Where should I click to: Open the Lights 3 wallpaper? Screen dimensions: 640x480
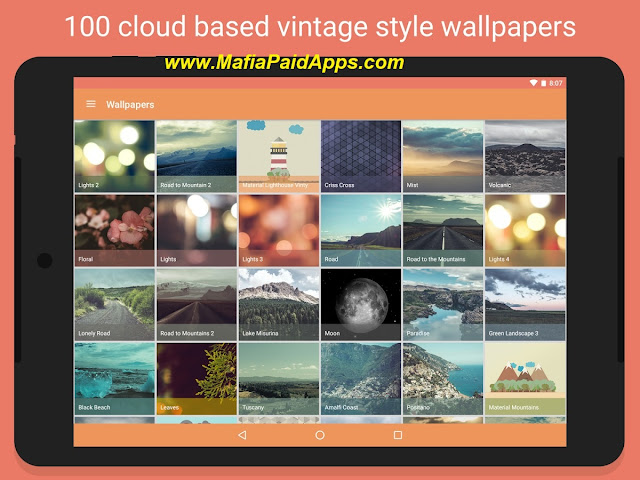pyautogui.click(x=279, y=230)
